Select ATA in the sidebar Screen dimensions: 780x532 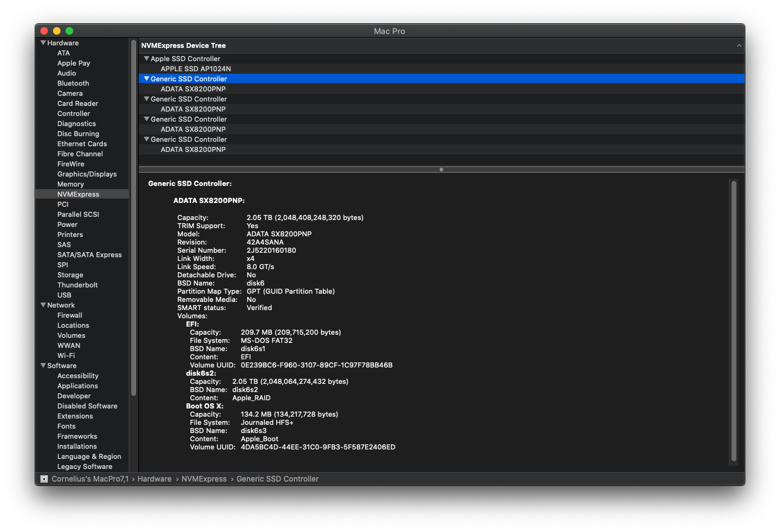click(64, 53)
